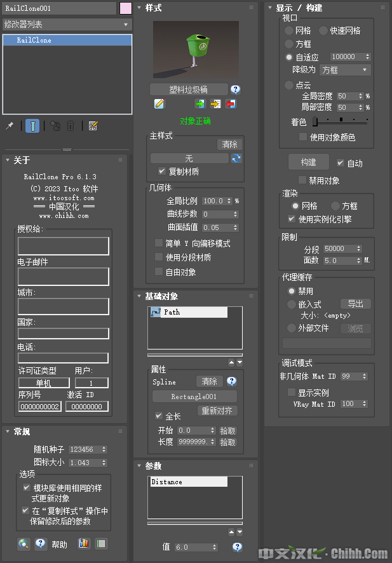Collapse 显示 / 构建 rollout
Screen dimensions: 392x563
point(270,8)
